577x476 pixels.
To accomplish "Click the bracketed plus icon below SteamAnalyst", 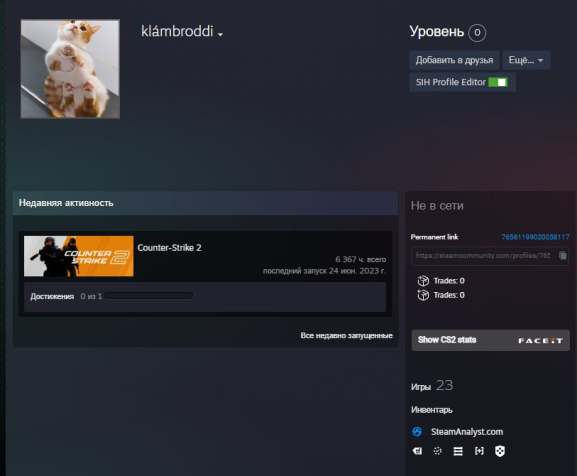I will pos(479,451).
